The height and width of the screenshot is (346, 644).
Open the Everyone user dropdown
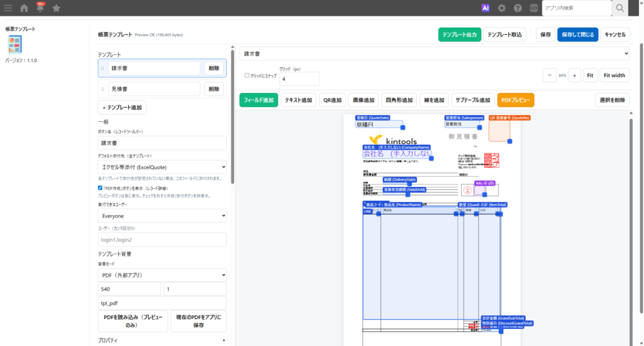162,215
